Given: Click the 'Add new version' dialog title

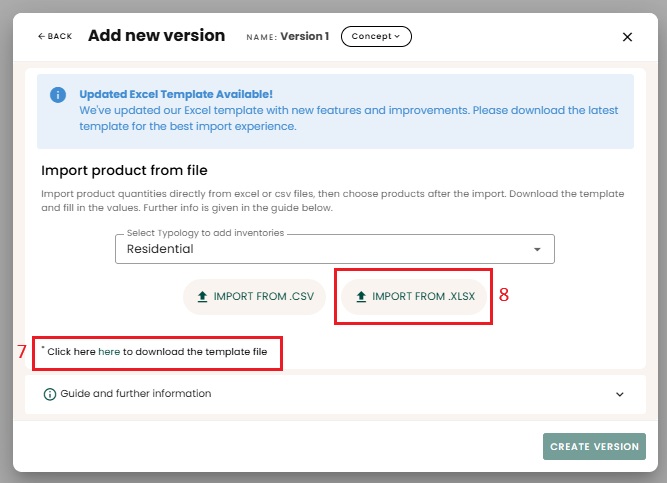Looking at the screenshot, I should [x=156, y=35].
